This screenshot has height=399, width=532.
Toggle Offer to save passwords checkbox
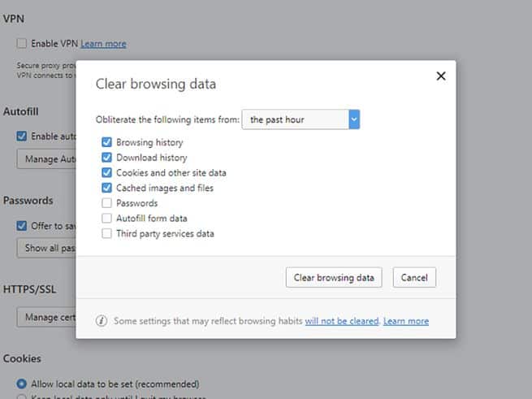(22, 225)
